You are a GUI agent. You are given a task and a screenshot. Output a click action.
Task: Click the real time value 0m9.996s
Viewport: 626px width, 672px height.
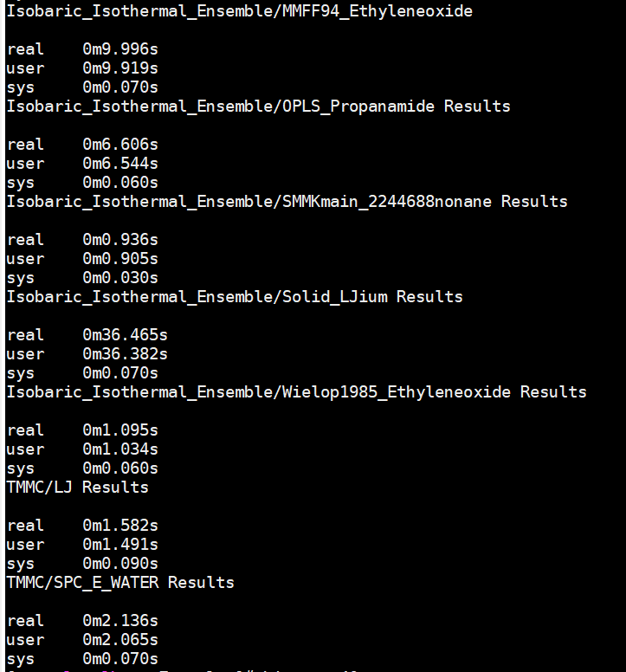[x=120, y=49]
